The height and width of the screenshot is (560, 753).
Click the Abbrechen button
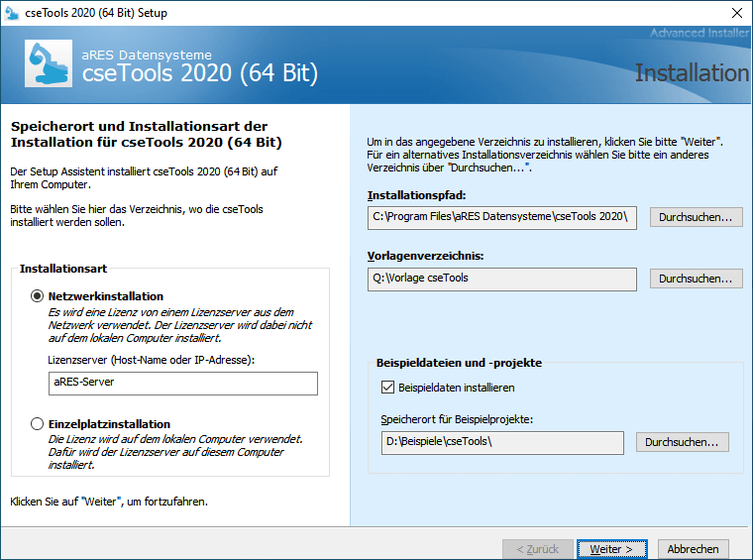(x=694, y=549)
